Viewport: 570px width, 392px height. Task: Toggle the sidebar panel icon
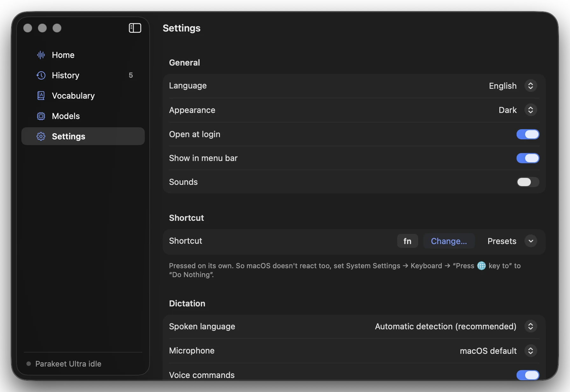click(x=135, y=28)
